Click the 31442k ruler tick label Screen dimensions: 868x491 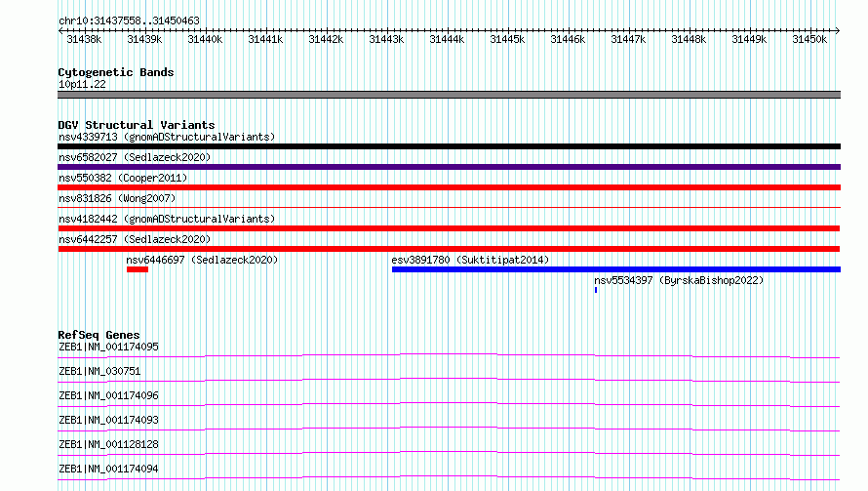coord(326,40)
